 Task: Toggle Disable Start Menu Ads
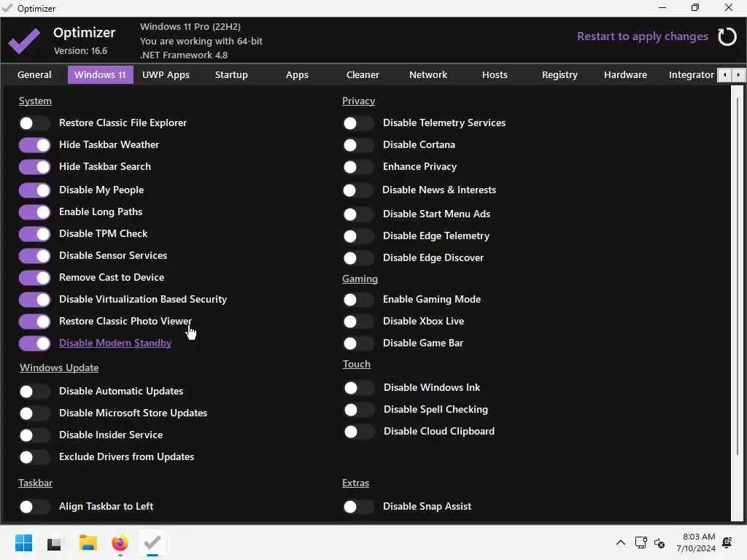click(358, 215)
